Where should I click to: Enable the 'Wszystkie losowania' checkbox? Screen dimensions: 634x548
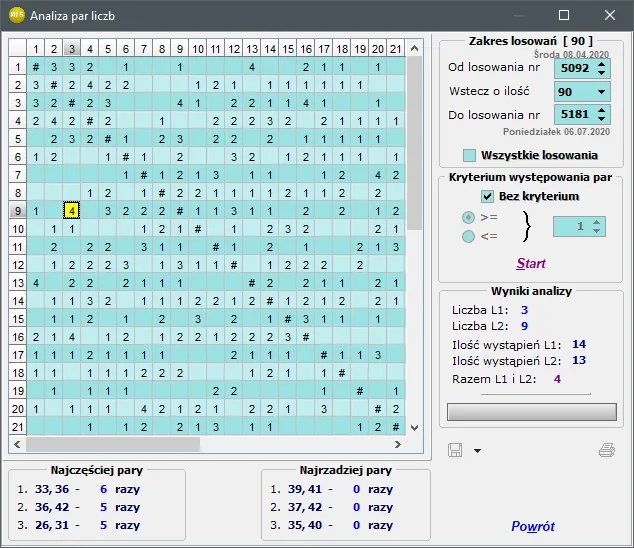point(469,155)
